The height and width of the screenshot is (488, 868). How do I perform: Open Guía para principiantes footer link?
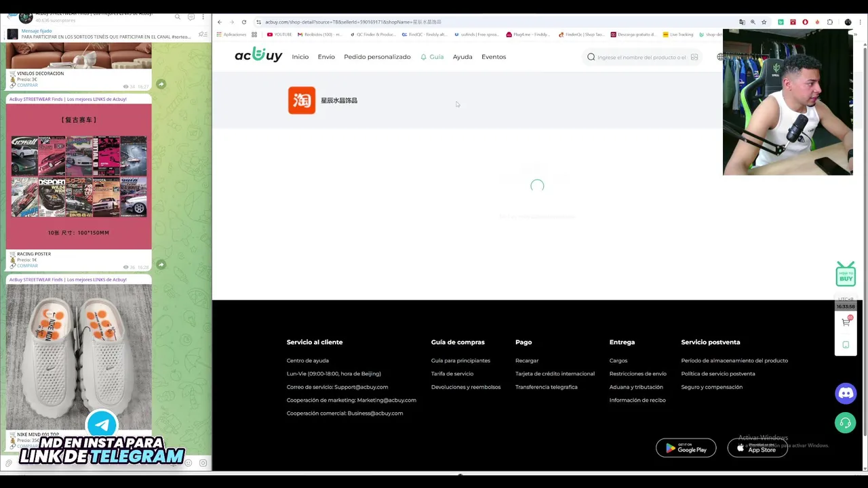pyautogui.click(x=460, y=361)
